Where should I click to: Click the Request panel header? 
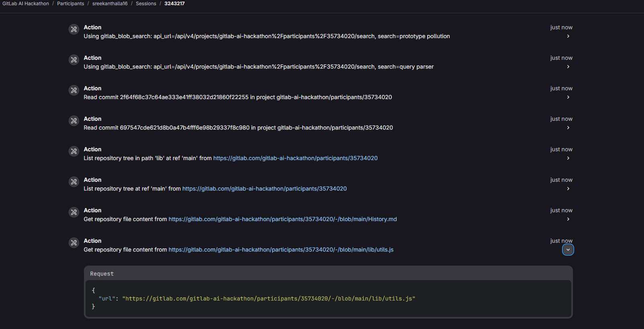point(328,274)
